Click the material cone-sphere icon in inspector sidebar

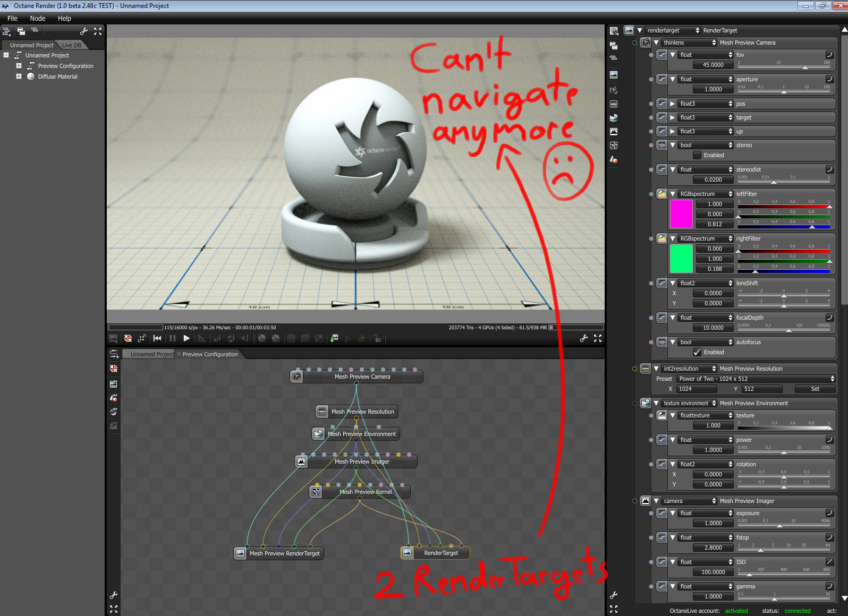pyautogui.click(x=614, y=159)
